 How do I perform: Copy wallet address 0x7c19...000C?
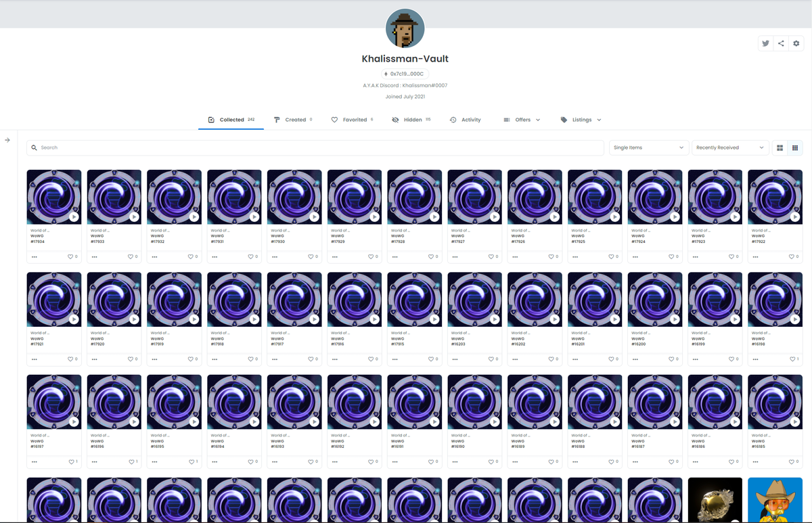[405, 74]
